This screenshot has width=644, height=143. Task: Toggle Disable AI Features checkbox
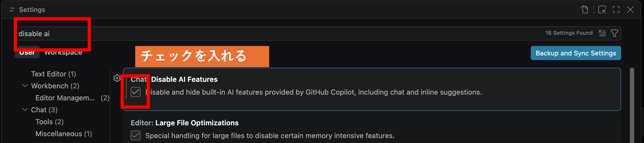(136, 92)
